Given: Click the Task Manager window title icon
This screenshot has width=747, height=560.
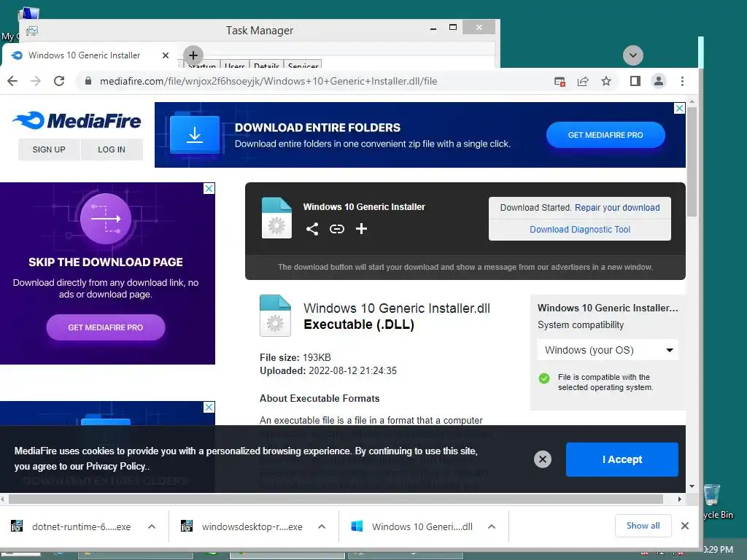Looking at the screenshot, I should tap(32, 31).
